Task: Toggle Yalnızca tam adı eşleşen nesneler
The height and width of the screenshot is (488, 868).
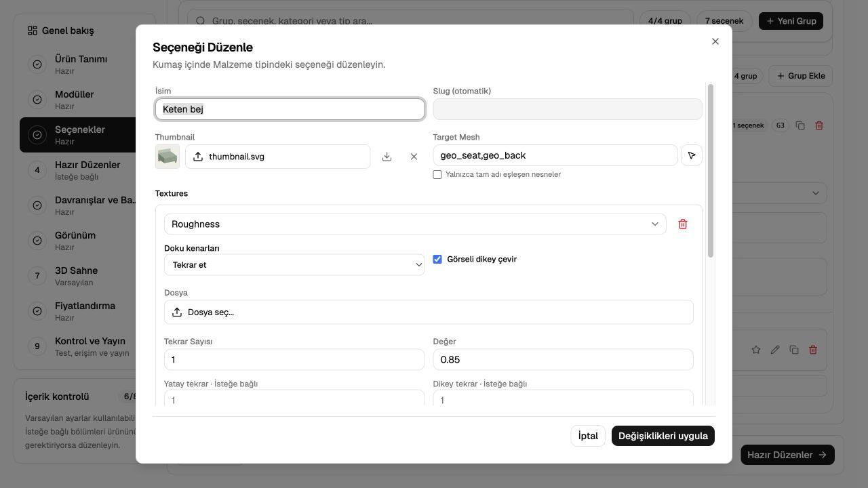Action: tap(437, 174)
